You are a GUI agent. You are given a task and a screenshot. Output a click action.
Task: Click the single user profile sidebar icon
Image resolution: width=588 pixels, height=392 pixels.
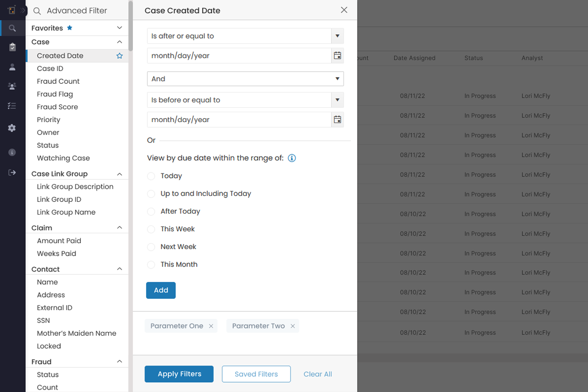tap(12, 67)
